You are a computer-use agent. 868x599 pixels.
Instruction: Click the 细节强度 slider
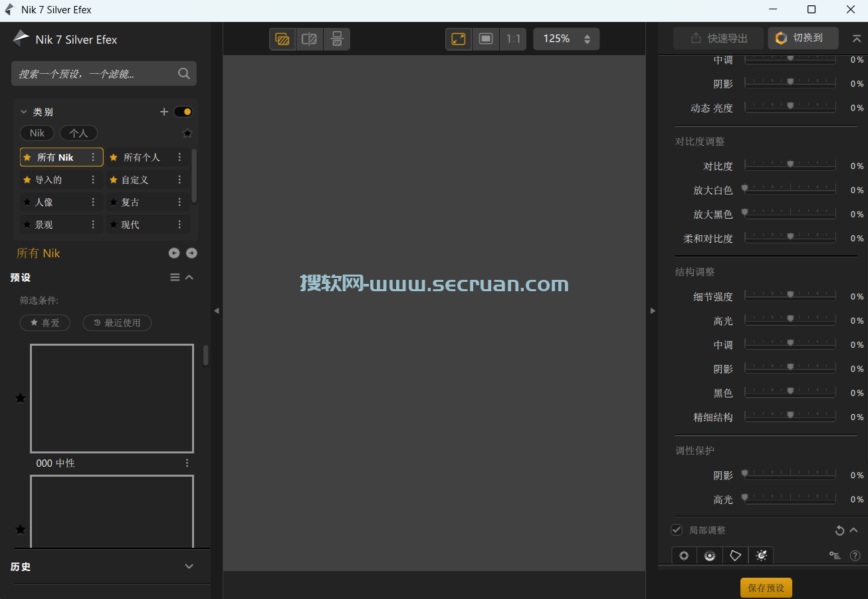click(x=790, y=295)
